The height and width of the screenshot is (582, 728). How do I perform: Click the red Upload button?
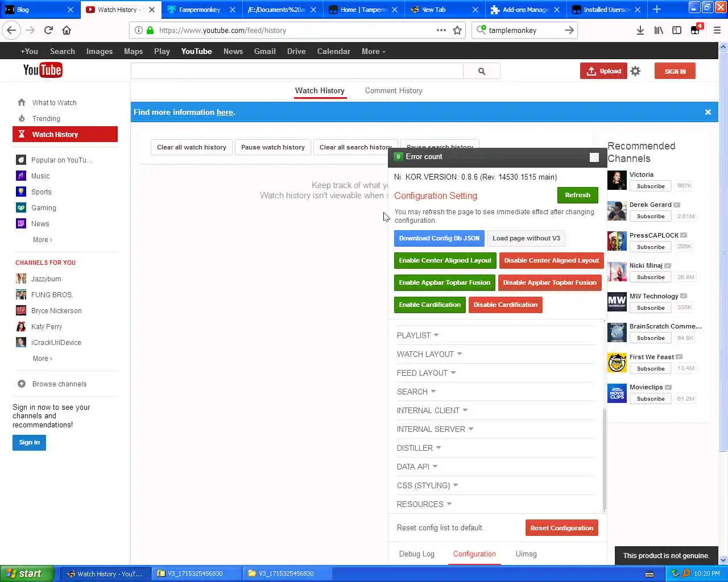click(x=603, y=71)
